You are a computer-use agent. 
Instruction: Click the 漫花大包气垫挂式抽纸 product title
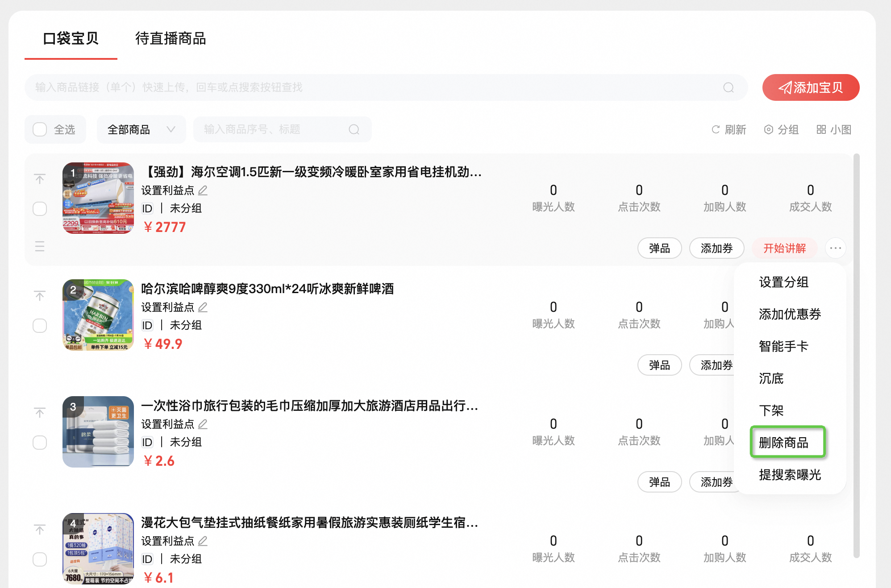310,522
